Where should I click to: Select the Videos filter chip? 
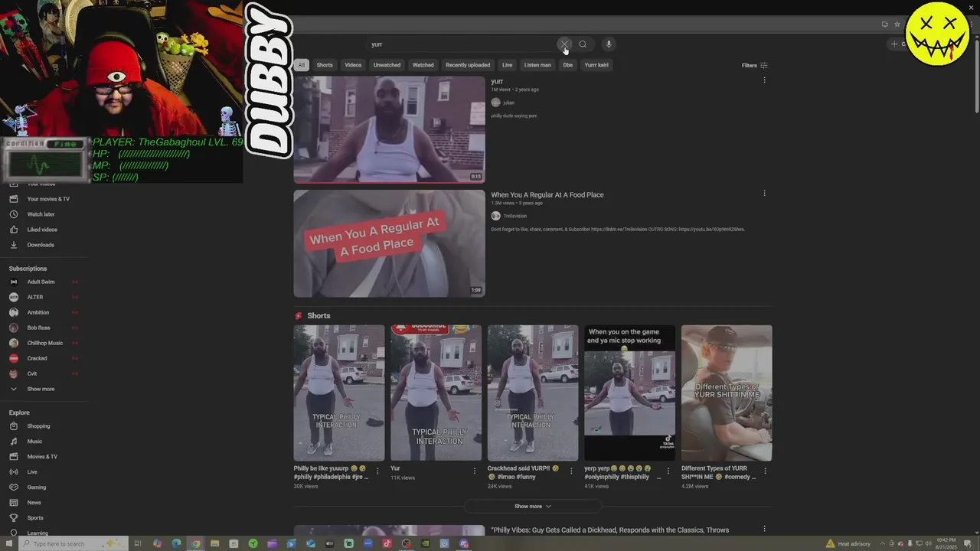[x=353, y=65]
